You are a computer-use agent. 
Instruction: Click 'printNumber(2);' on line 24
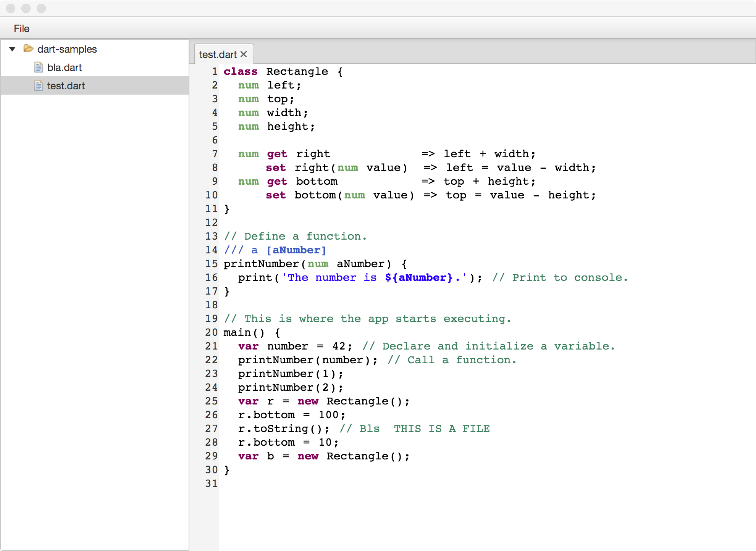pos(291,387)
